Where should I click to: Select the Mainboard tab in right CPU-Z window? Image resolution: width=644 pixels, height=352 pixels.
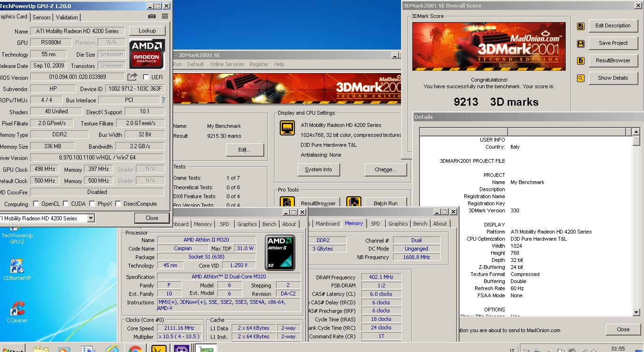pos(327,224)
